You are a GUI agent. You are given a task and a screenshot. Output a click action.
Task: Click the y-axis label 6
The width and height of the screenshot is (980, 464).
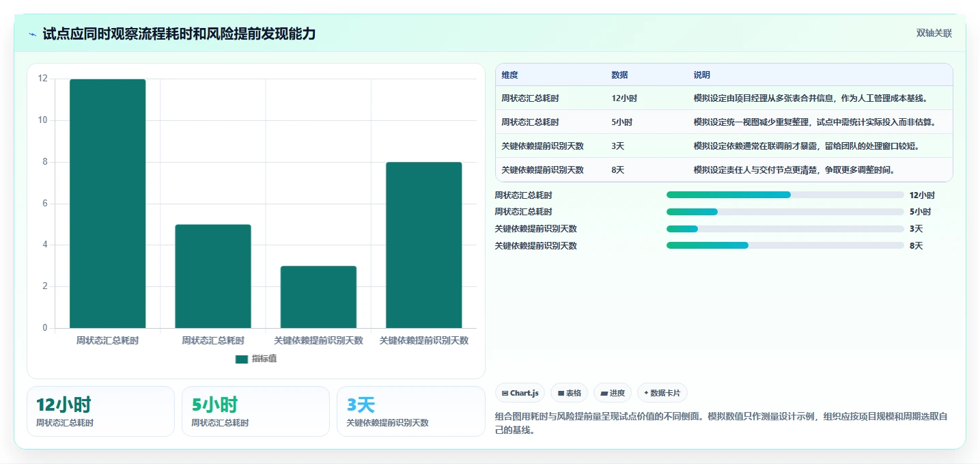[x=45, y=204]
